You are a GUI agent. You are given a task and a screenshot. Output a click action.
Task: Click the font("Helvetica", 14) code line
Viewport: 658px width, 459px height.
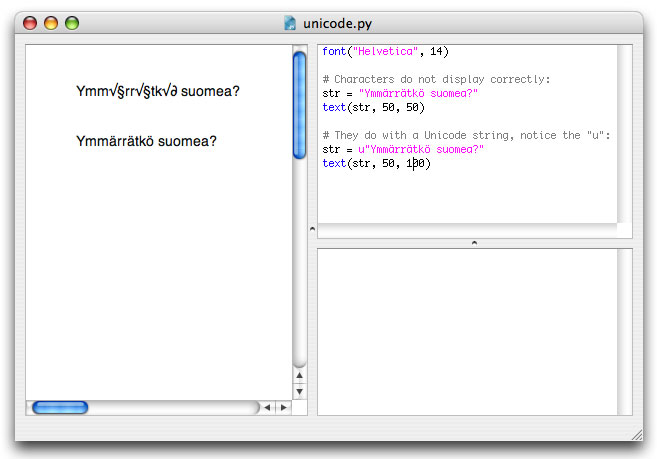click(x=385, y=52)
